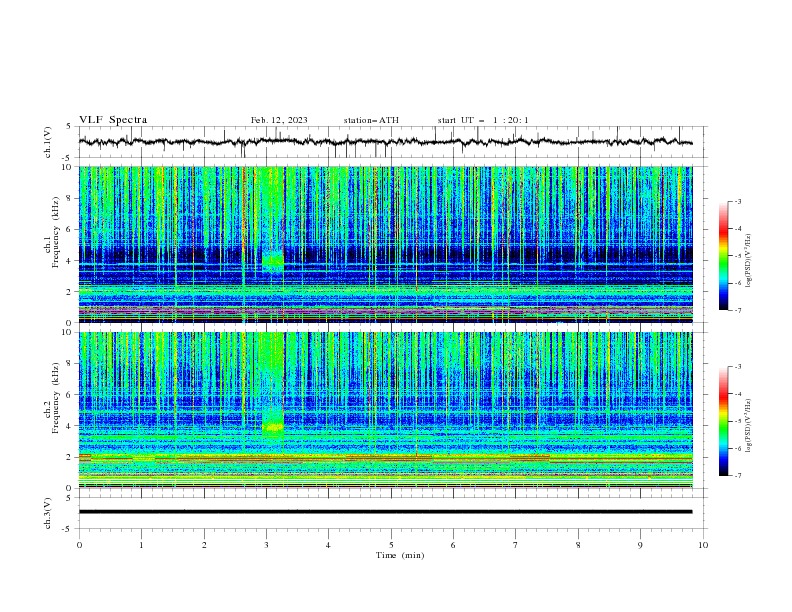Image resolution: width=792 pixels, height=612 pixels.
Task: Click the ch.2 color scale bar
Action: click(723, 421)
